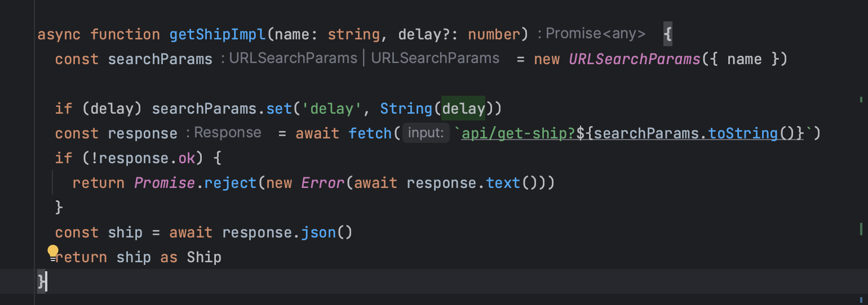The height and width of the screenshot is (305, 868).
Task: Click the function keyword
Action: pyautogui.click(x=125, y=35)
